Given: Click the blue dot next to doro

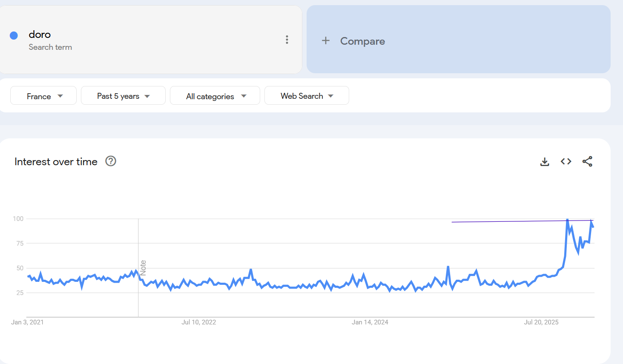Looking at the screenshot, I should pyautogui.click(x=14, y=36).
